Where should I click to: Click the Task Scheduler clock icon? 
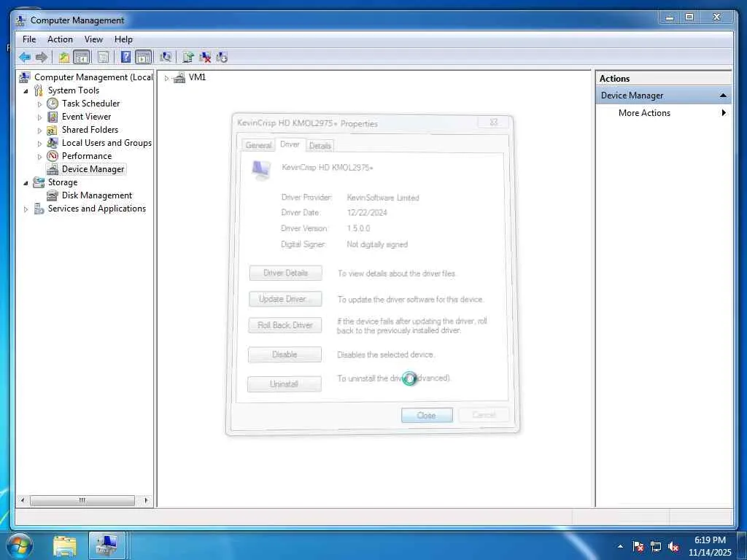53,104
